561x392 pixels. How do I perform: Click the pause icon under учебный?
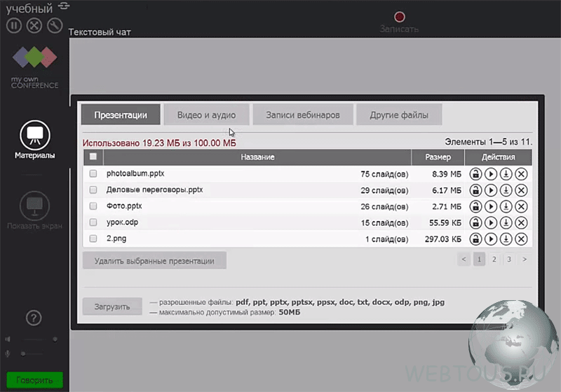(x=14, y=25)
